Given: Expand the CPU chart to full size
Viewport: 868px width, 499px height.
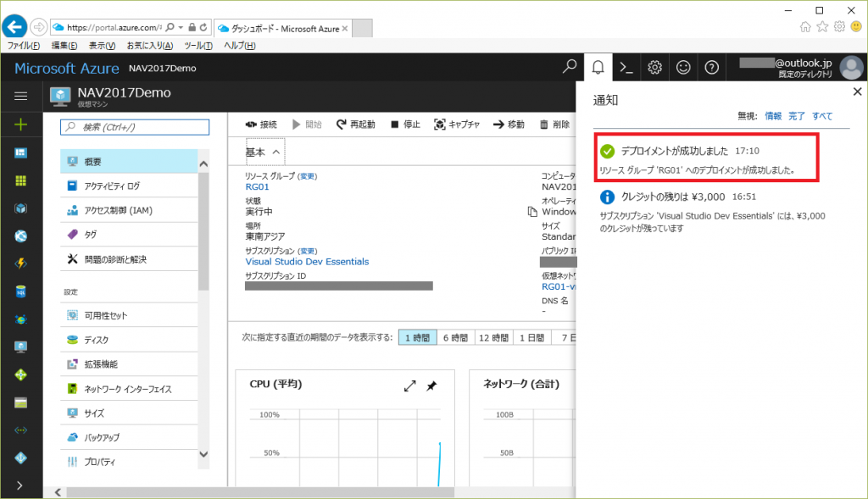Looking at the screenshot, I should [x=409, y=386].
